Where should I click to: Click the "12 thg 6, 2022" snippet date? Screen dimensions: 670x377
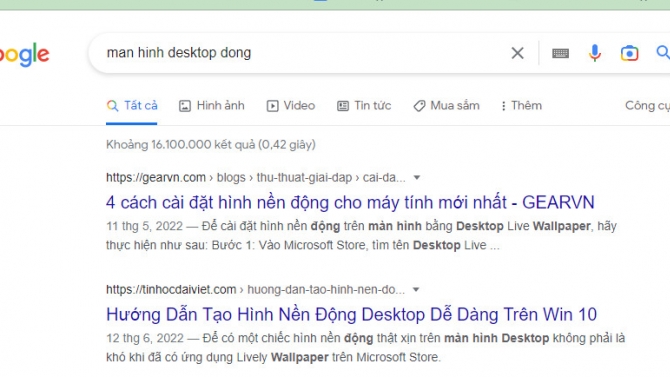tap(145, 338)
